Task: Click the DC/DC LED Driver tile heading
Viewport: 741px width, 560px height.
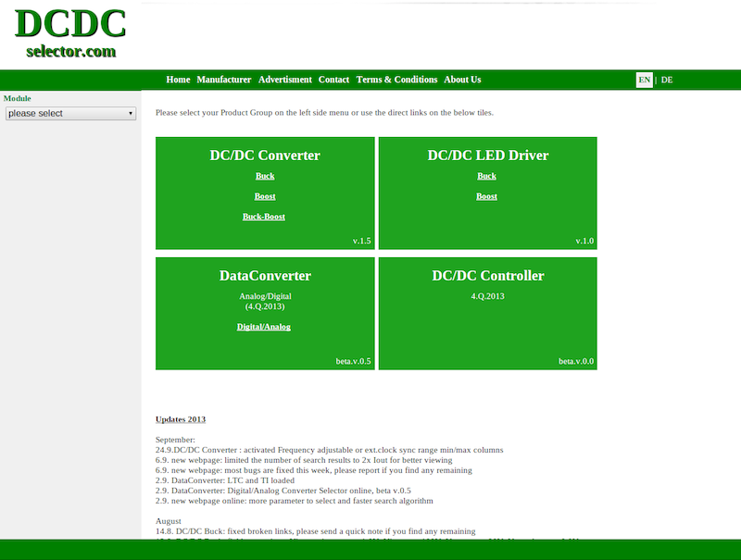Action: pyautogui.click(x=488, y=156)
